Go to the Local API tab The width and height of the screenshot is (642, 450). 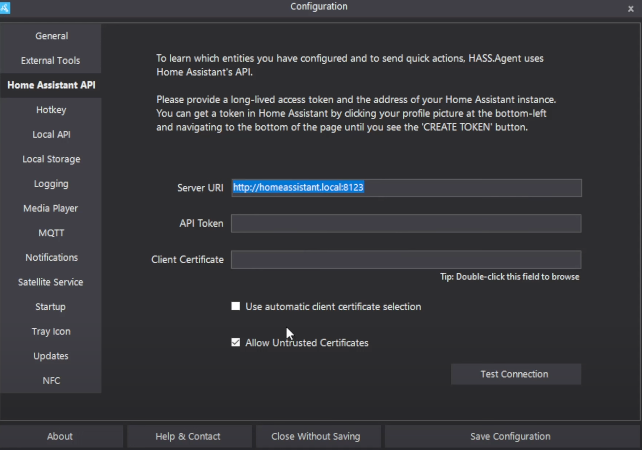(x=51, y=134)
